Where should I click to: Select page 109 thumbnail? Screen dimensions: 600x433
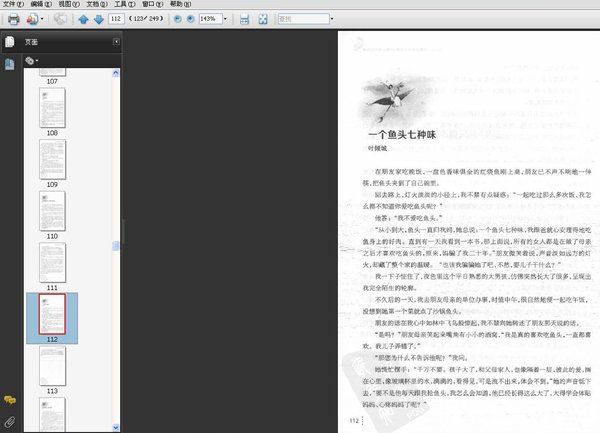pos(52,160)
